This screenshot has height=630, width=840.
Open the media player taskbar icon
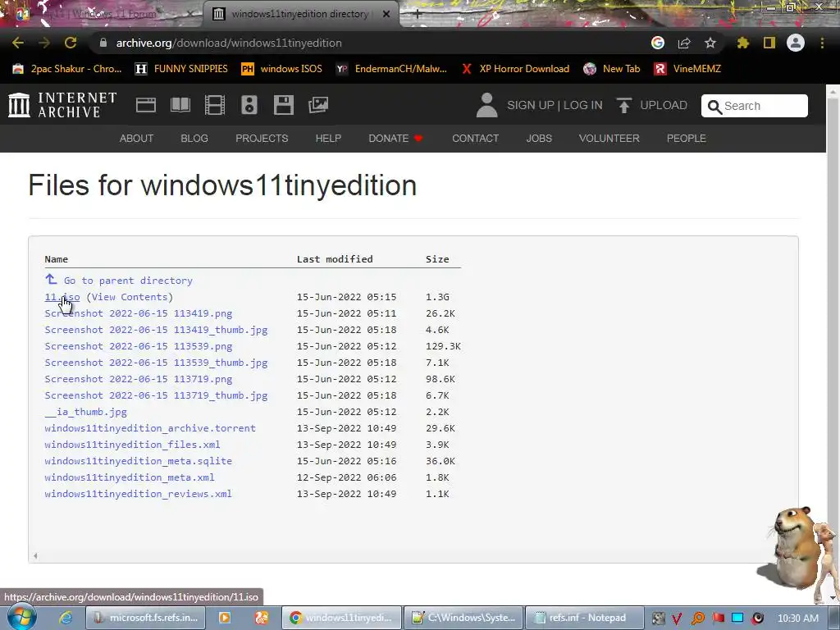(225, 618)
